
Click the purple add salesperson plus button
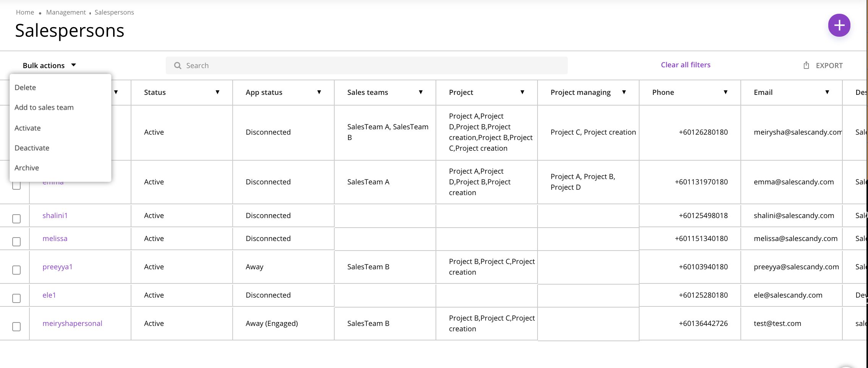pyautogui.click(x=839, y=25)
